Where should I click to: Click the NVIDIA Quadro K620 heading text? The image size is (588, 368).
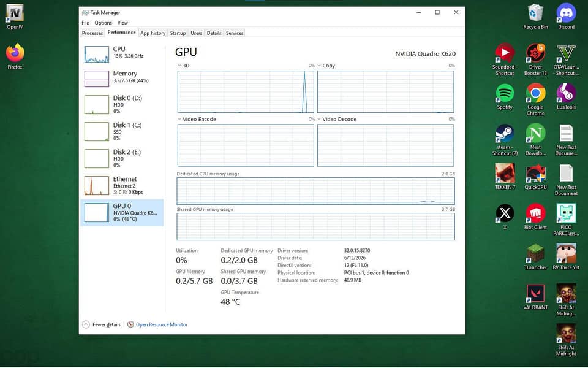425,54
